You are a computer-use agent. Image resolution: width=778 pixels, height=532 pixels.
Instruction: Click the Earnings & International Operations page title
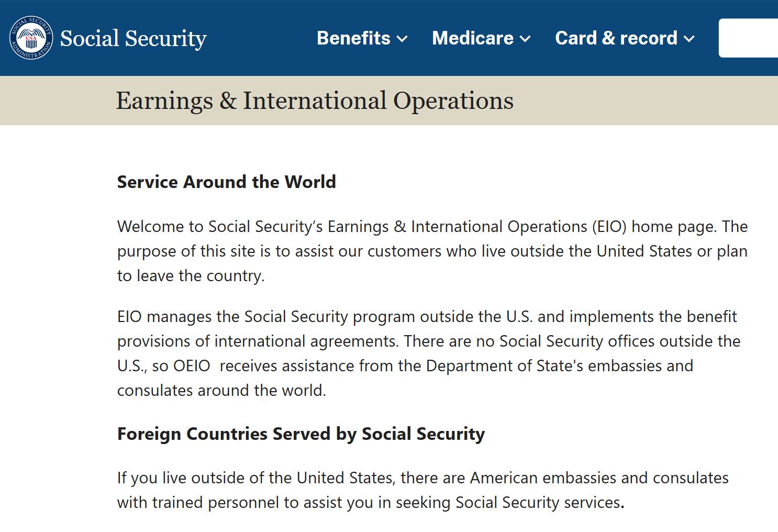(x=315, y=101)
